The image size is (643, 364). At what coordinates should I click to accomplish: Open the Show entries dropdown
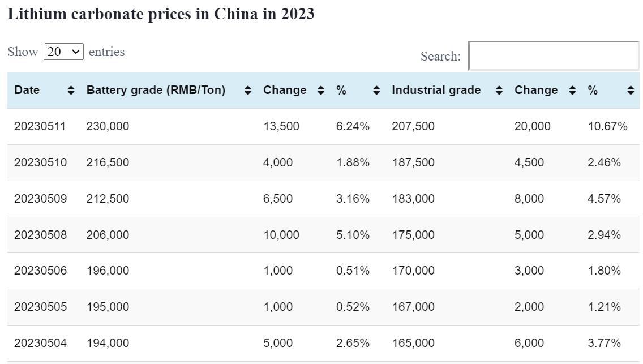[x=63, y=52]
